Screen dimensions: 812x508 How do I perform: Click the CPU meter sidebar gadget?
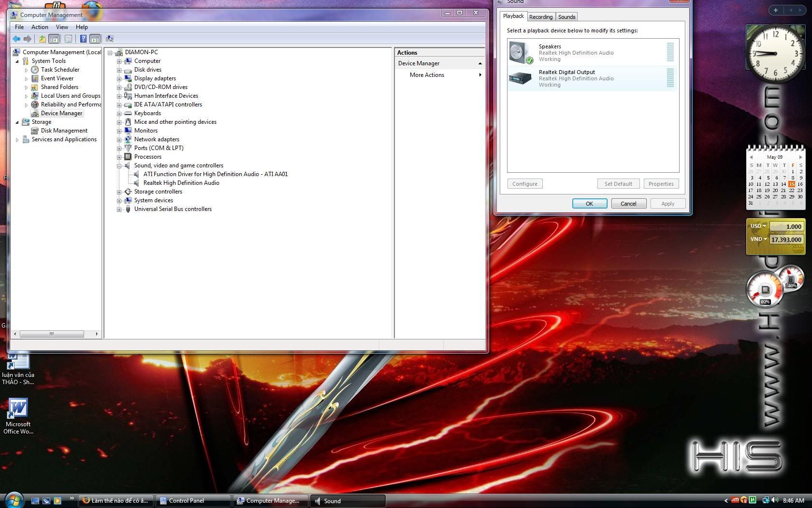[x=765, y=290]
